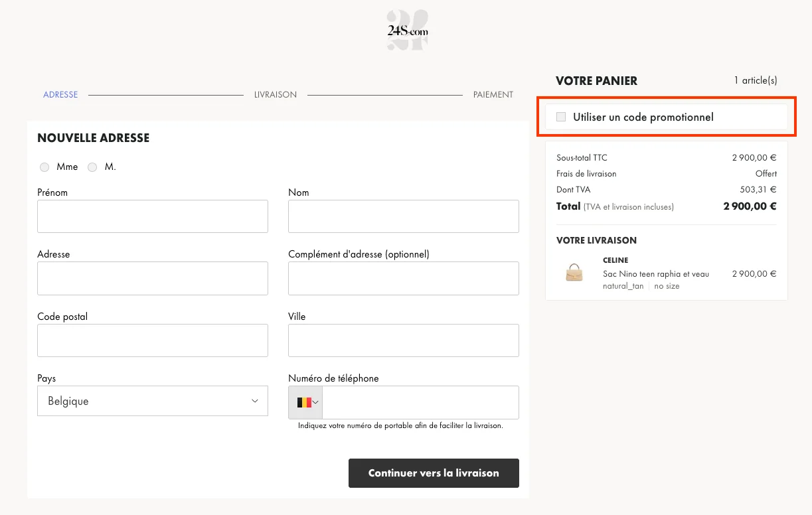Select the Mme radio button
Screen dimensions: 812x515
[44, 167]
